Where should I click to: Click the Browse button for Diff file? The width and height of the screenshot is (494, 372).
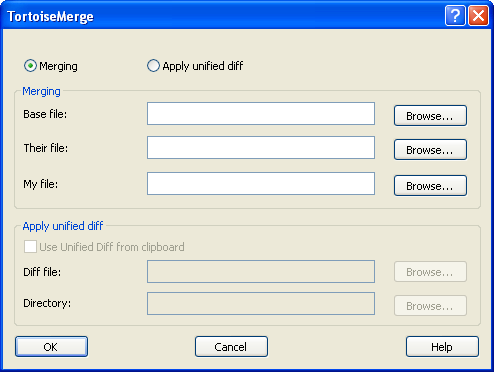coord(430,272)
